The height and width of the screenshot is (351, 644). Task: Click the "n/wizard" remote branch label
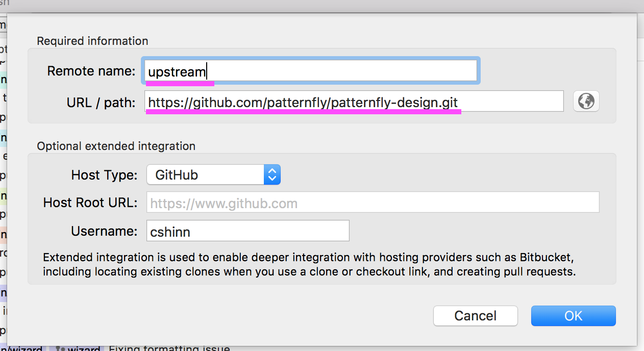click(21, 349)
